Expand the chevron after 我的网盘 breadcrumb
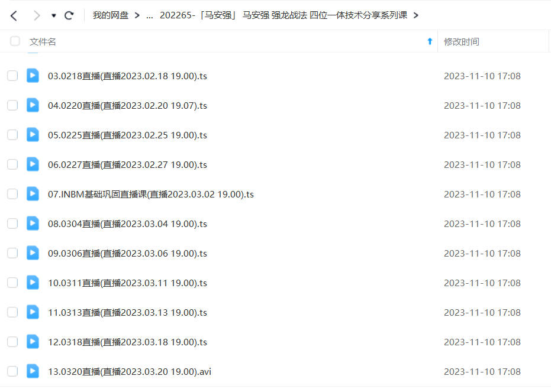 point(137,15)
